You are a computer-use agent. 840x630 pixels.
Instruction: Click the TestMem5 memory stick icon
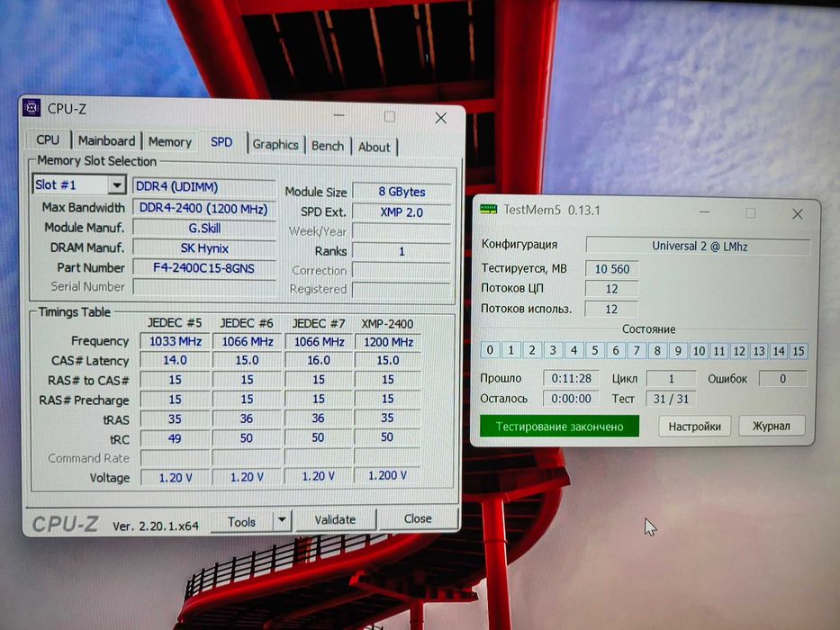488,209
